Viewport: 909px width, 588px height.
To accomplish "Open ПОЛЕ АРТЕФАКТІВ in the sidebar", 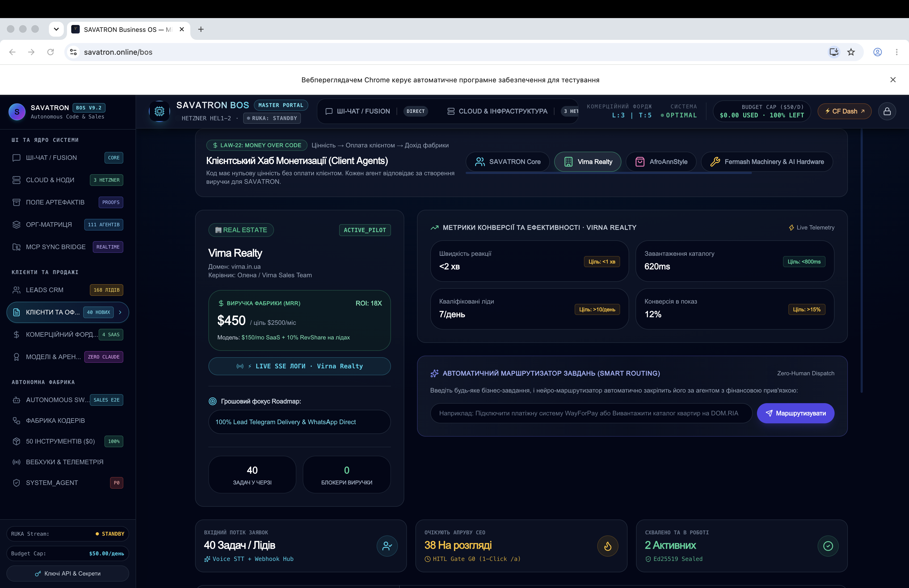I will (x=68, y=202).
